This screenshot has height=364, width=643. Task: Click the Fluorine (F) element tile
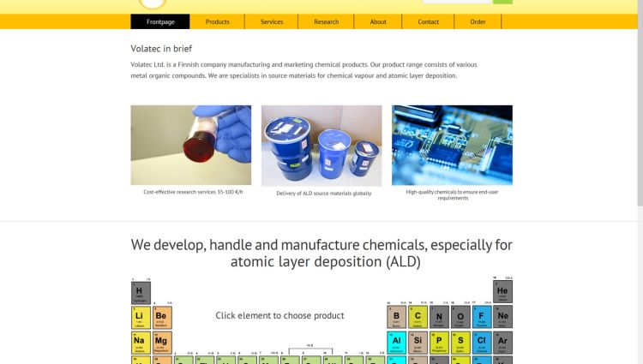point(482,317)
